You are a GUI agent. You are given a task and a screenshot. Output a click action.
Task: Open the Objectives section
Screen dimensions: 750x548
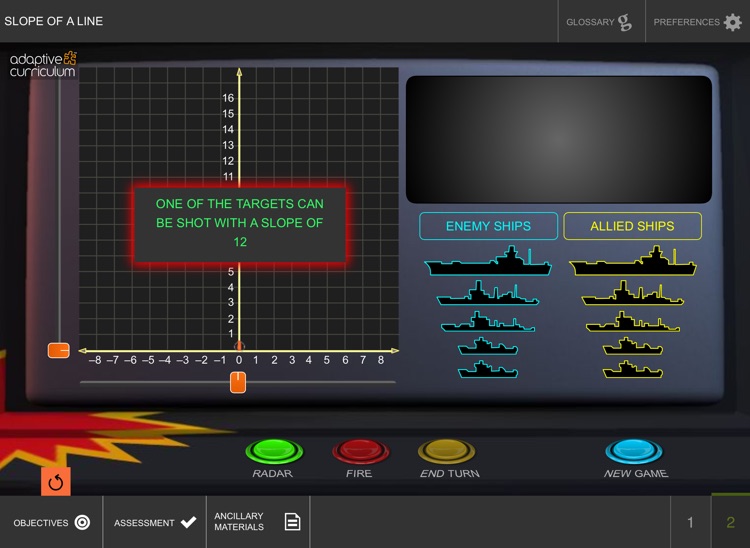(x=51, y=523)
